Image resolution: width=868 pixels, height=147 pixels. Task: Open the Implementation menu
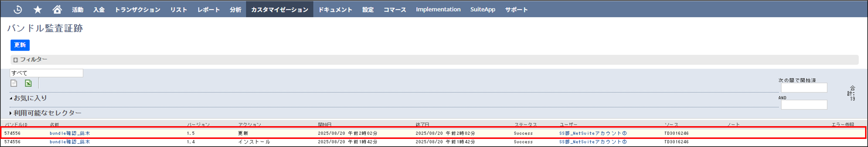438,10
